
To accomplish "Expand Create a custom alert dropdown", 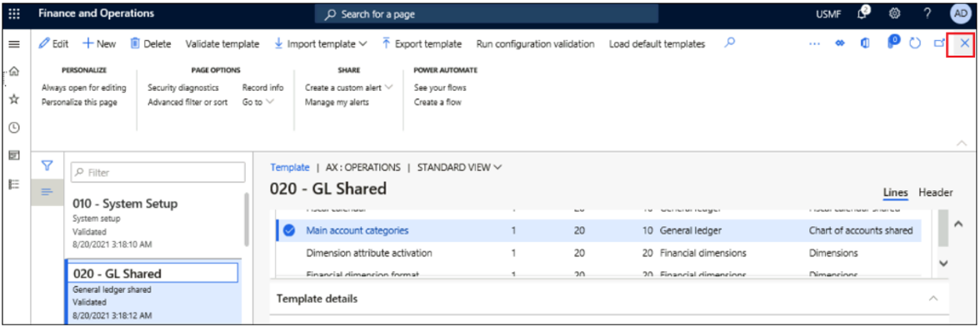I will click(x=348, y=88).
